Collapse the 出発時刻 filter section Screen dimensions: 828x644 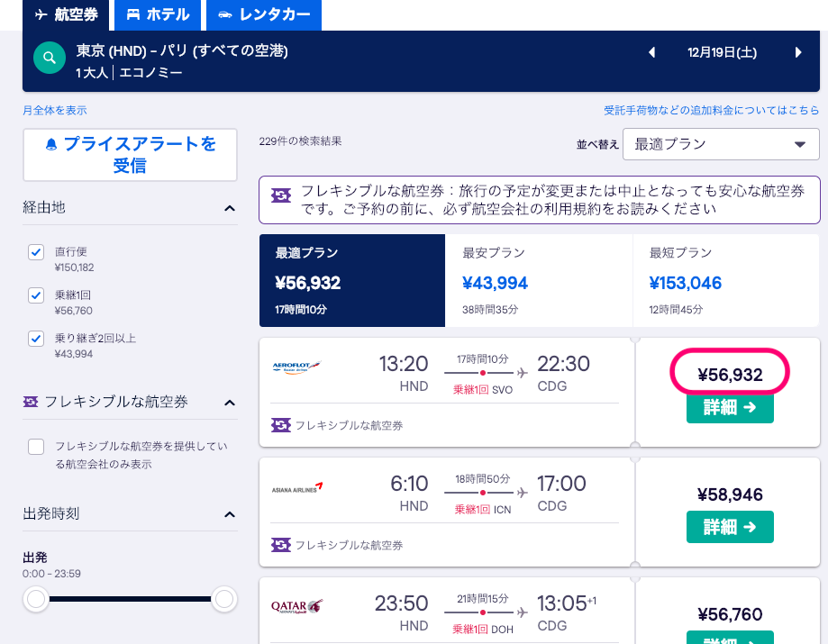coord(229,514)
